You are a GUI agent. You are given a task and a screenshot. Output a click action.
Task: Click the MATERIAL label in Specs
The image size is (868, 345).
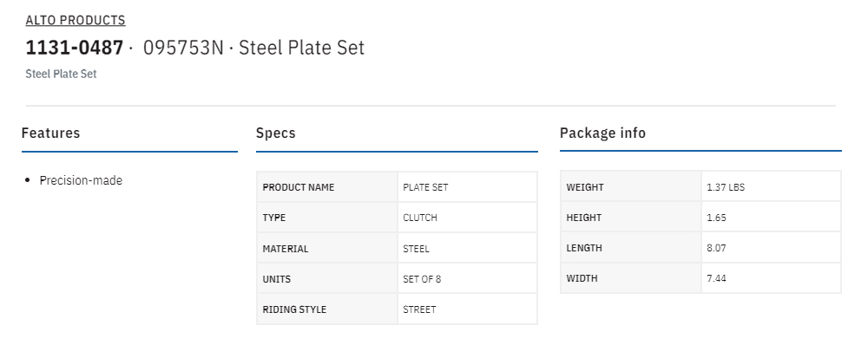click(x=285, y=249)
